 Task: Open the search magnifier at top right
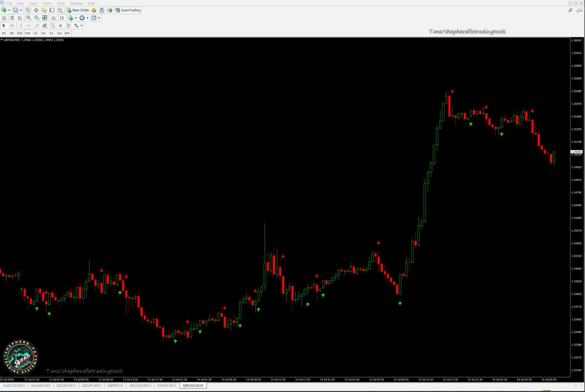click(x=570, y=10)
